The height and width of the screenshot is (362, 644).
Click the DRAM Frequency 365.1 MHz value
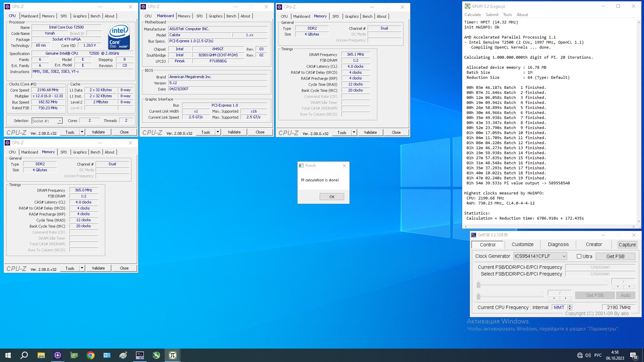(355, 54)
